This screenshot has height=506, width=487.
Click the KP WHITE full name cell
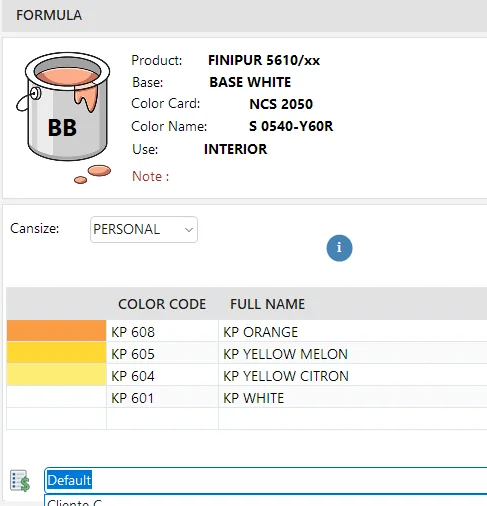(x=353, y=398)
